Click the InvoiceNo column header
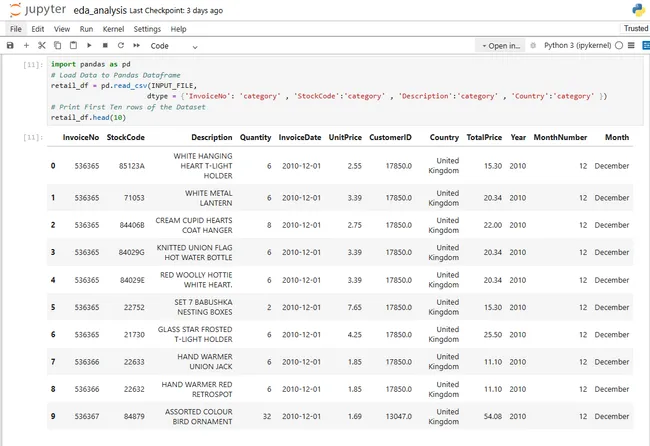 click(x=81, y=137)
